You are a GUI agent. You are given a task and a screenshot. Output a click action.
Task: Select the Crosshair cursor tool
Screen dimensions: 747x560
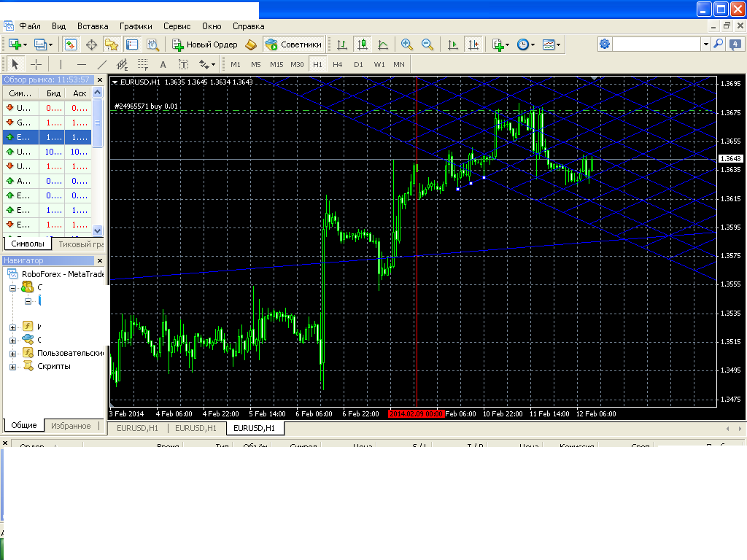pos(36,64)
